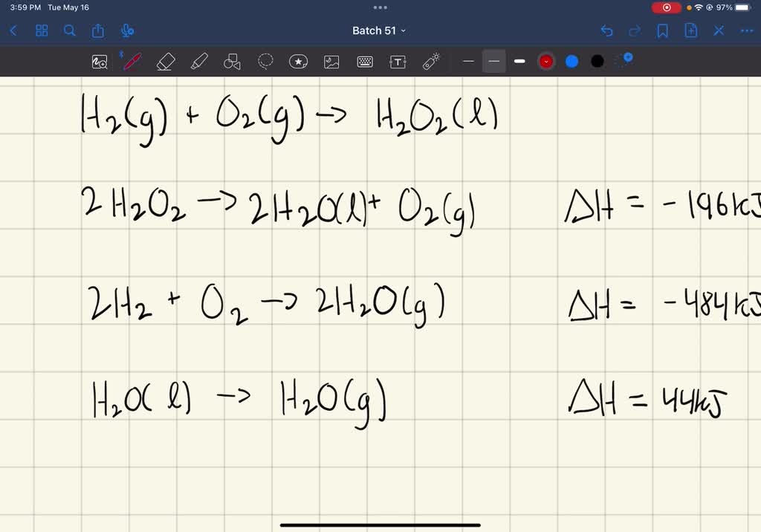761x532 pixels.
Task: Toggle the on-screen keyboard tool
Action: click(364, 61)
